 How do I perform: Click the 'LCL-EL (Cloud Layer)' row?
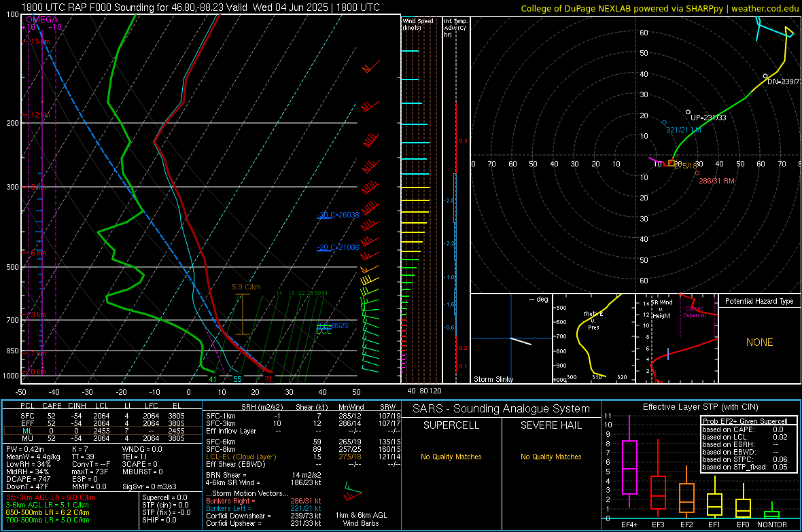pos(303,457)
